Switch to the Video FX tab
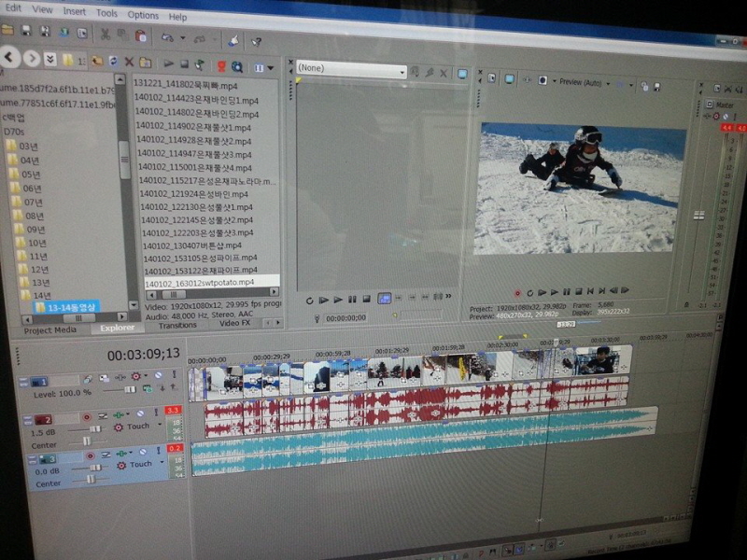Screen dimensions: 747x560 pyautogui.click(x=234, y=323)
